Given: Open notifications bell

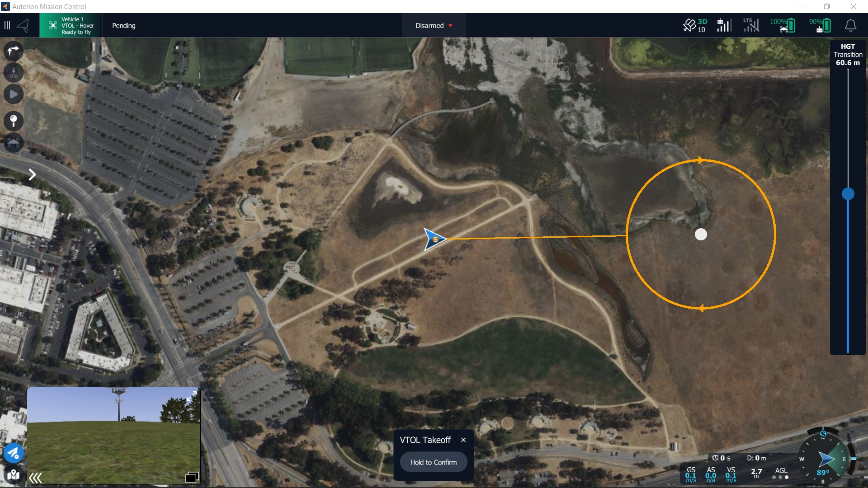Looking at the screenshot, I should click(x=850, y=25).
